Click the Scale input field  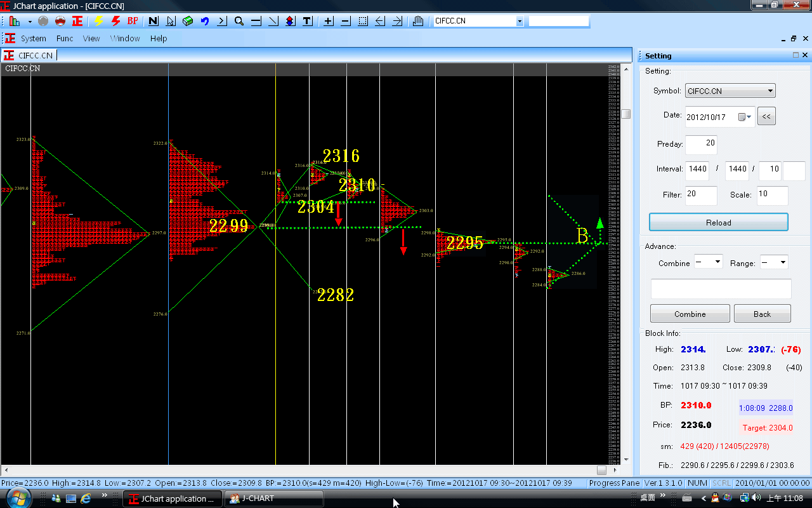pos(772,196)
